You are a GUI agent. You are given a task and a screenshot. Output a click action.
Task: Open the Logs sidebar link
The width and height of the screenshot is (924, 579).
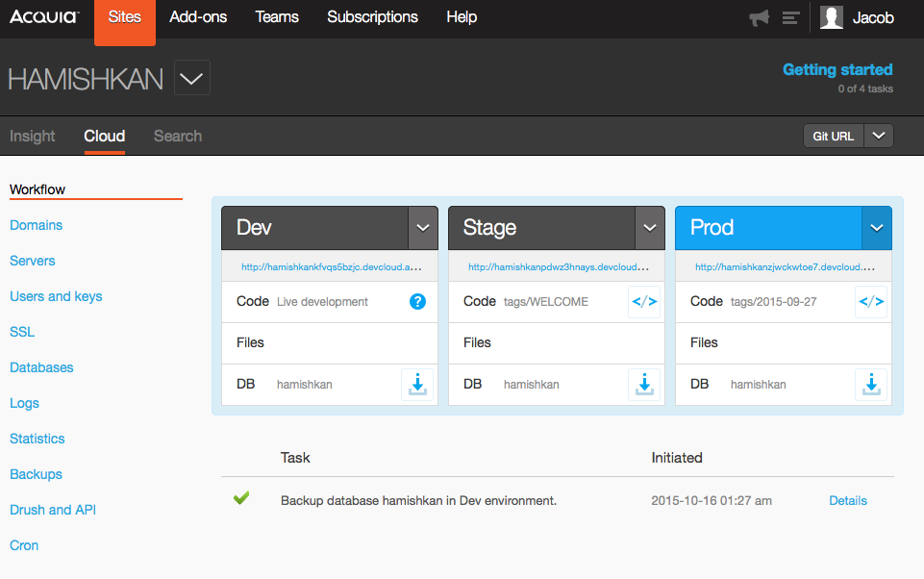tap(24, 403)
